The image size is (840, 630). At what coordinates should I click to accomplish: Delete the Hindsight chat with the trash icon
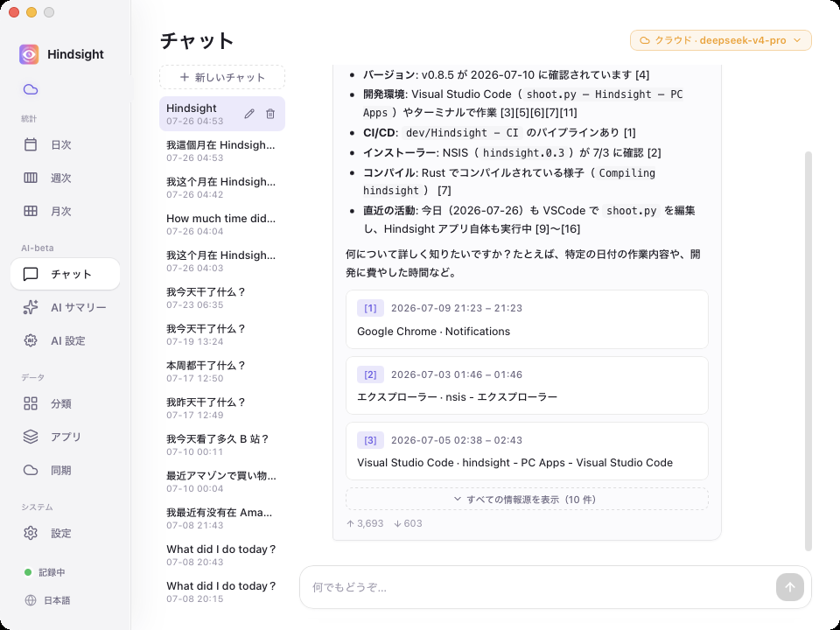click(270, 114)
